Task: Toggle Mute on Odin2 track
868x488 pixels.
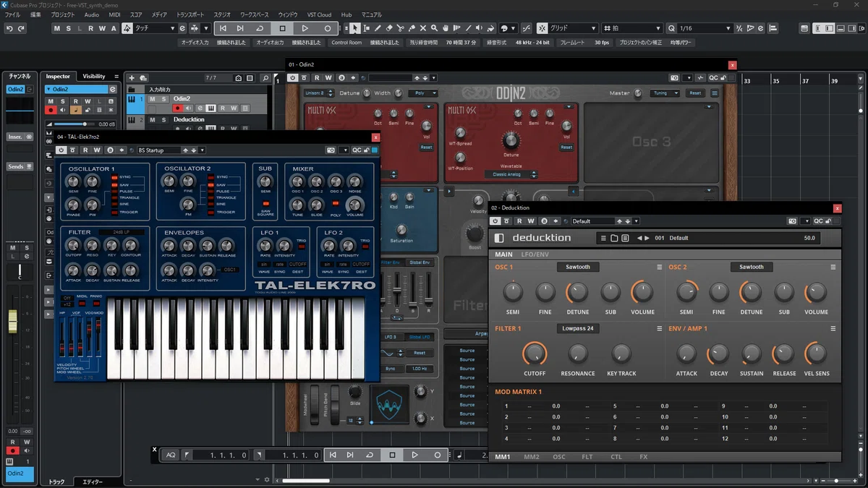Action: [153, 99]
